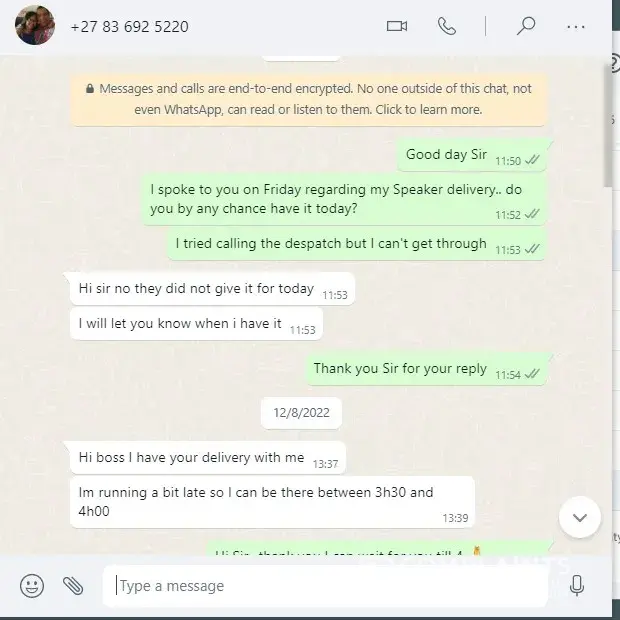Select the 'Good day Sir' message
The height and width of the screenshot is (620, 620).
point(472,155)
